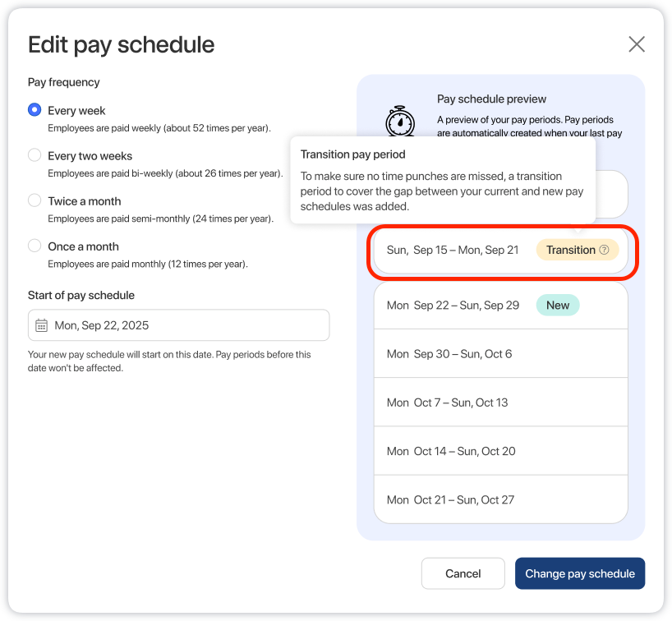Click the Transition badge help icon
The width and height of the screenshot is (672, 621).
click(605, 250)
